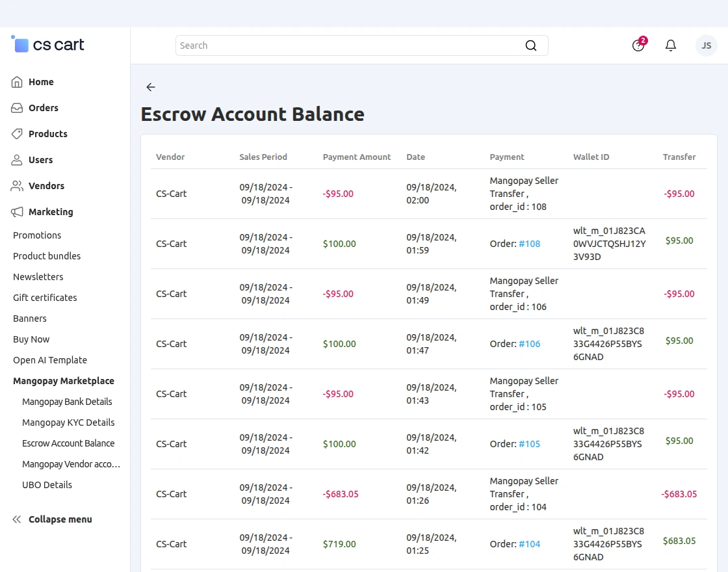Click the Sales Period column header
Image resolution: width=728 pixels, height=572 pixels.
(263, 157)
